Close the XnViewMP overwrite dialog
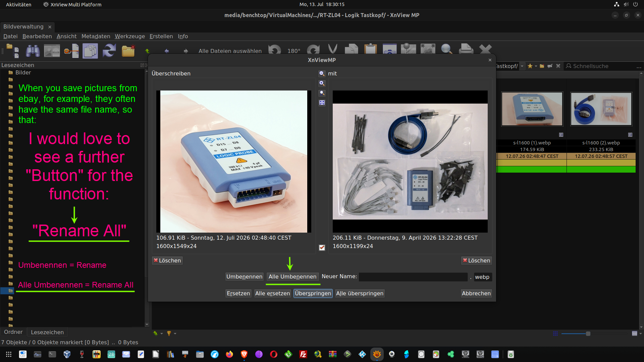 coord(490,60)
